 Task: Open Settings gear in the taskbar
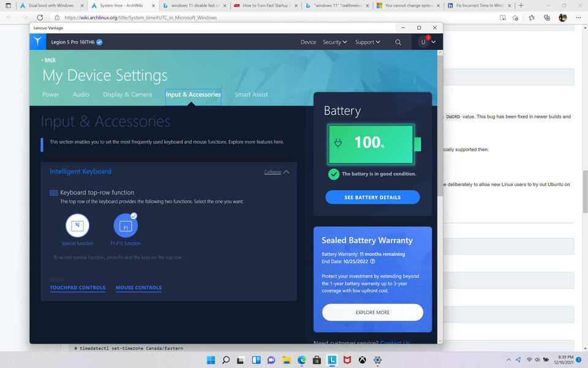(x=378, y=360)
